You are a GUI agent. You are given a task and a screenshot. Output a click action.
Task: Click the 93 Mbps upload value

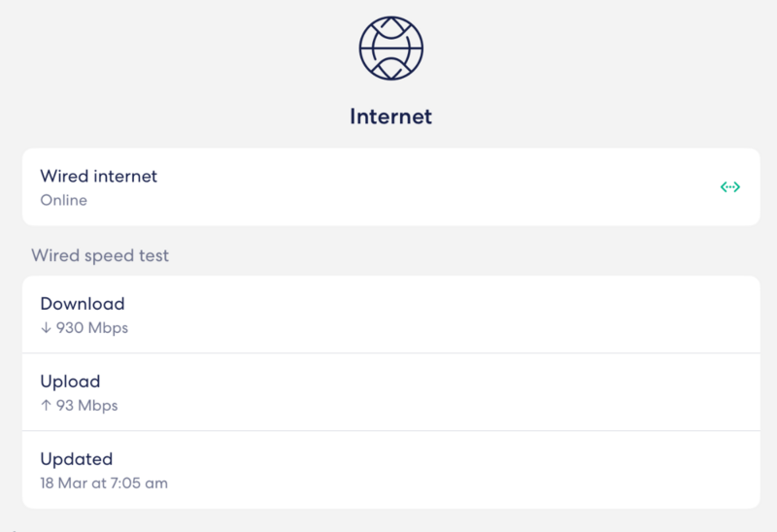pyautogui.click(x=86, y=406)
